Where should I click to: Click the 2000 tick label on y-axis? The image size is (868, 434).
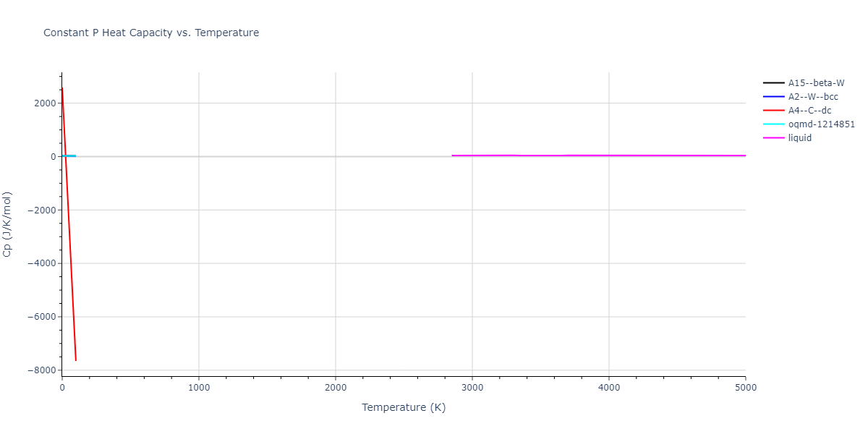click(44, 103)
